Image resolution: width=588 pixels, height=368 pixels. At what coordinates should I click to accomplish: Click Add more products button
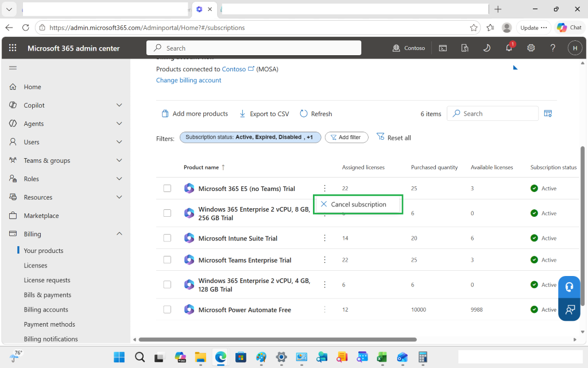(195, 114)
